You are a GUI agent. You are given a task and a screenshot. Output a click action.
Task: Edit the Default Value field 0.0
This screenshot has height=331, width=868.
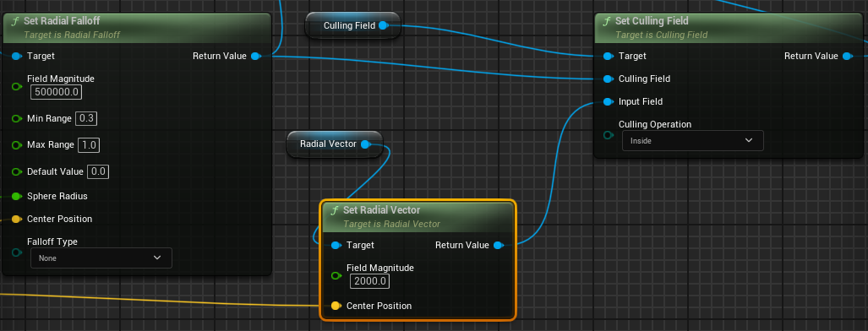click(x=98, y=171)
